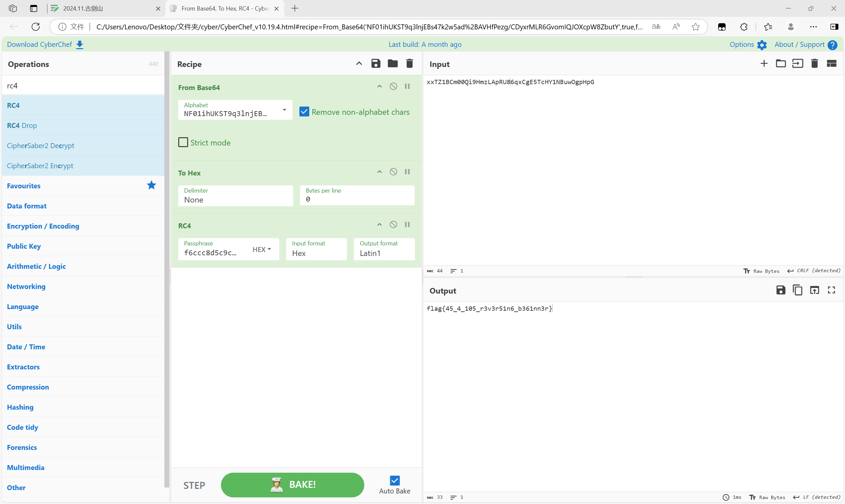Click the STEP button
The width and height of the screenshot is (845, 504).
194,485
